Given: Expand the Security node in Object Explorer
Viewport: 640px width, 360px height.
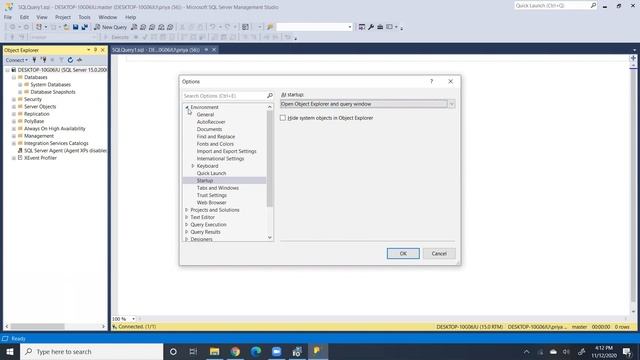Looking at the screenshot, I should pos(13,99).
